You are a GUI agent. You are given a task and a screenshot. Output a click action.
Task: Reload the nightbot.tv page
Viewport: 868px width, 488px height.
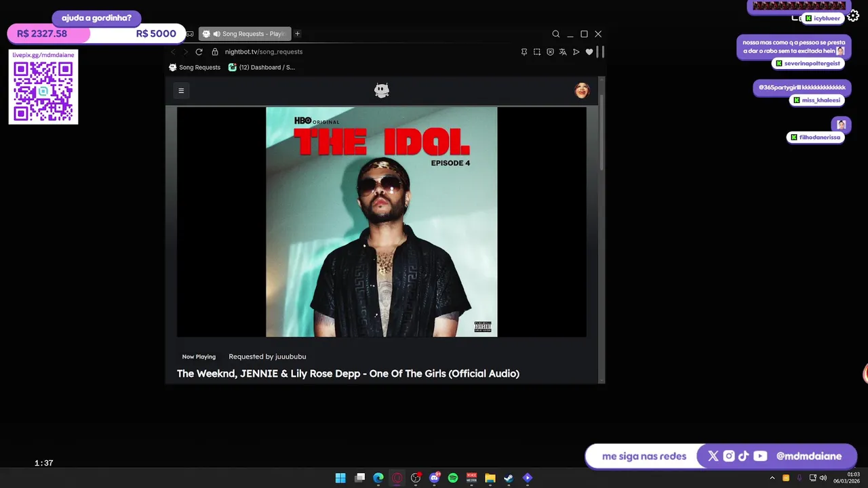coord(199,52)
